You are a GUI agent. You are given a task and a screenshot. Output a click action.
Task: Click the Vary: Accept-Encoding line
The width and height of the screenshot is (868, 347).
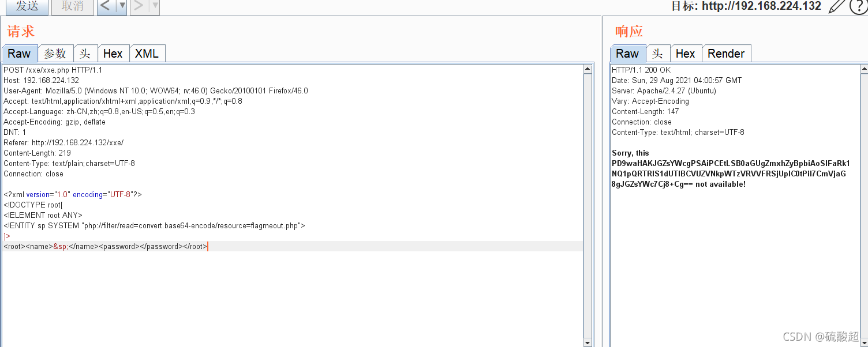[650, 101]
